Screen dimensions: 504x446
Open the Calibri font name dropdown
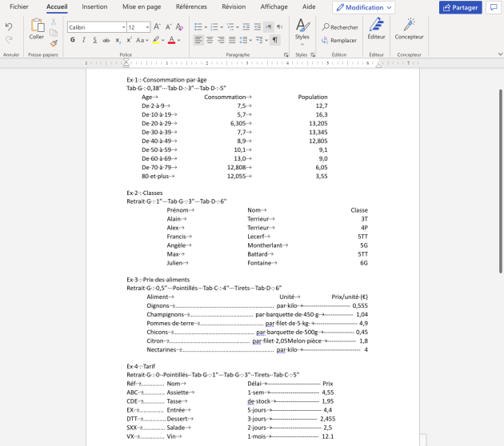tap(97, 27)
